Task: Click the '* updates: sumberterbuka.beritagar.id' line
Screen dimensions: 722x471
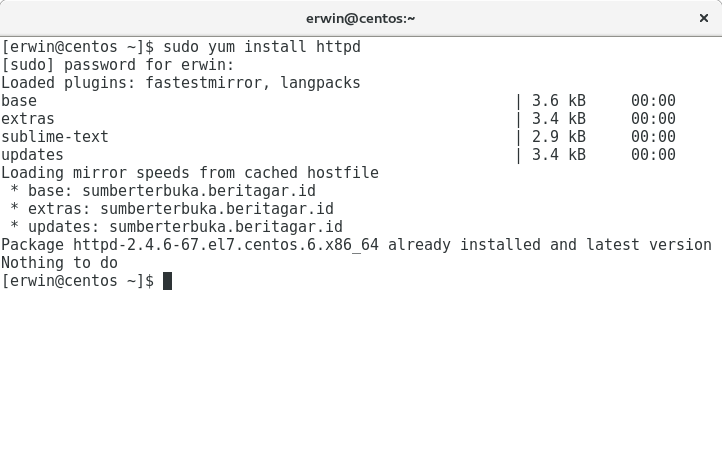Action: click(176, 227)
